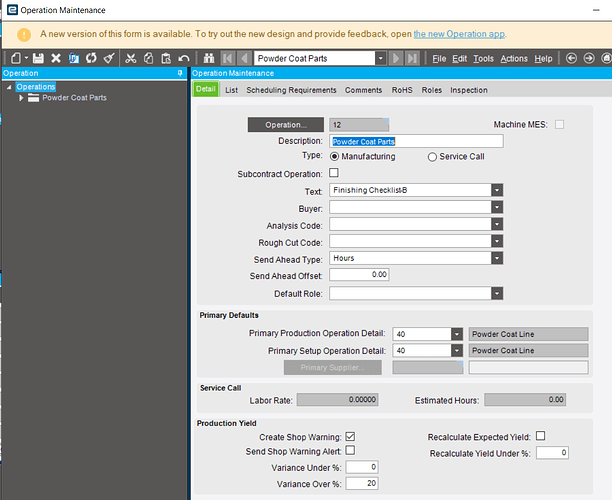Open the Text dropdown showing Finishing Checklist-B

[497, 190]
